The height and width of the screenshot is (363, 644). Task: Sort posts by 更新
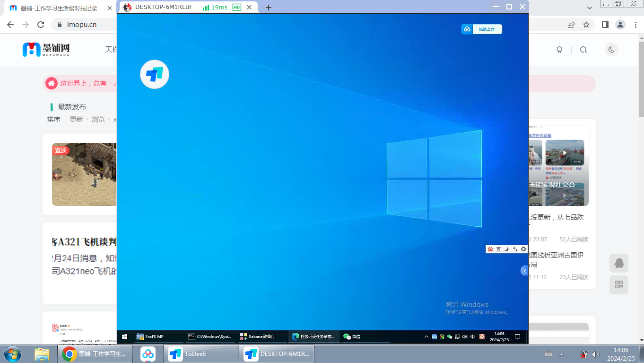(x=76, y=119)
